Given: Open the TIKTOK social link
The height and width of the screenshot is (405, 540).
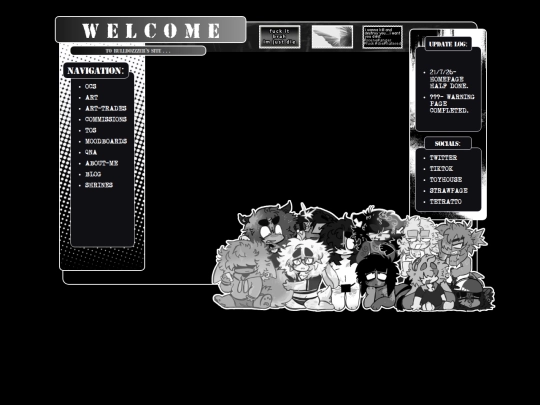Looking at the screenshot, I should pos(441,169).
